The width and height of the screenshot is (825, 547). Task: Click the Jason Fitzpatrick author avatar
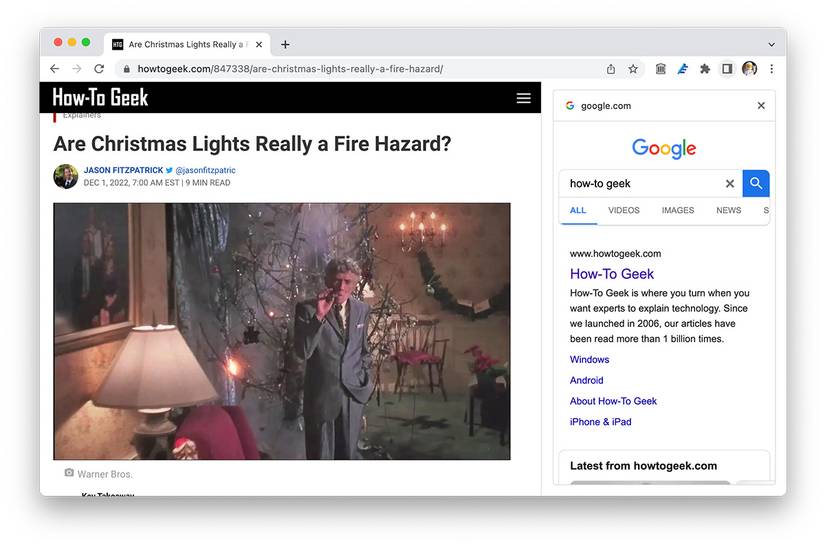pos(66,176)
